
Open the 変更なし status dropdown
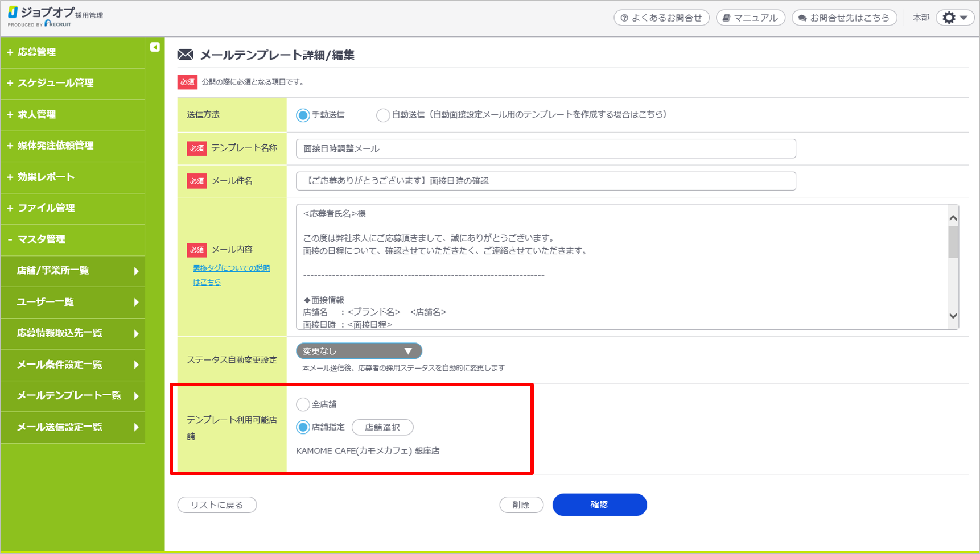[359, 351]
